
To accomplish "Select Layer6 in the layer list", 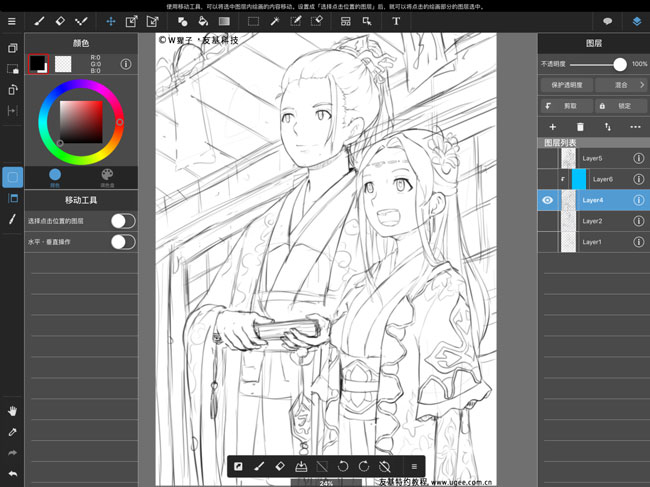I will [594, 179].
